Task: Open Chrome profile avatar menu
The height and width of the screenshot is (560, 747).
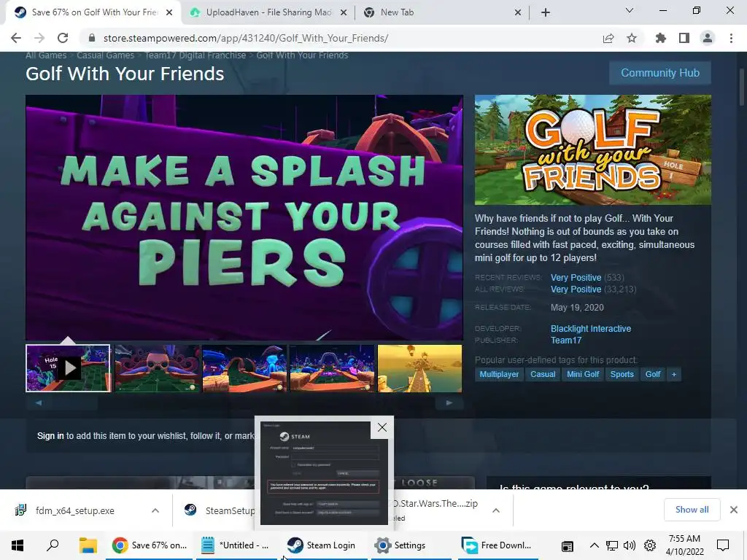Action: 708,38
